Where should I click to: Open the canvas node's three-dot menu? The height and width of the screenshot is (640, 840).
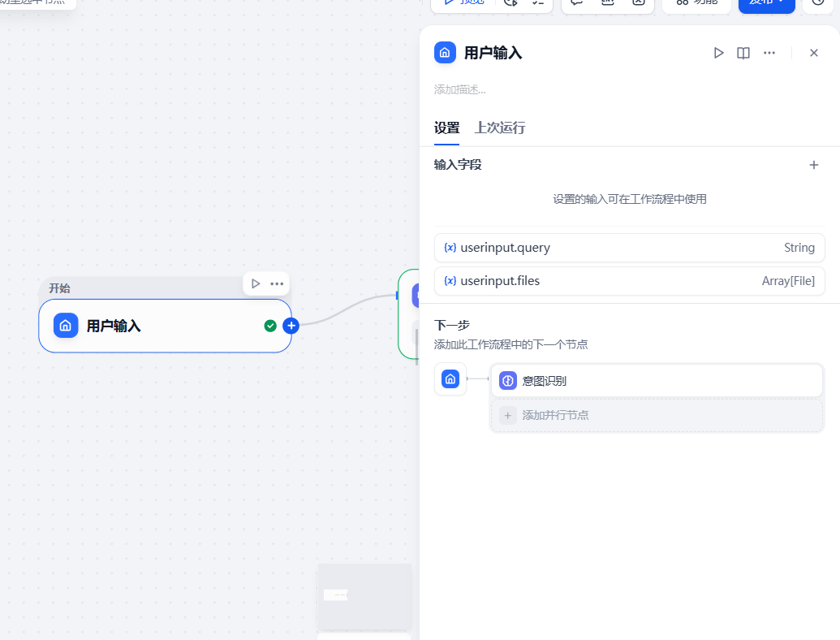(x=277, y=283)
